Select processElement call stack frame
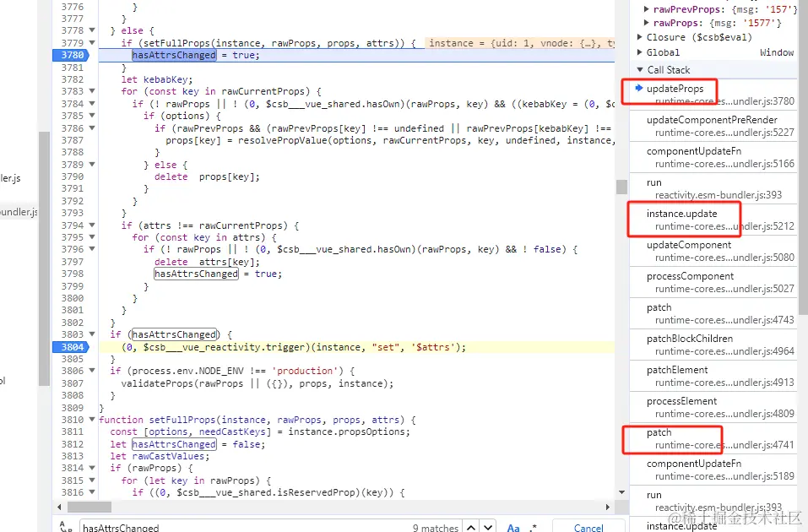This screenshot has width=808, height=532. pos(713,407)
